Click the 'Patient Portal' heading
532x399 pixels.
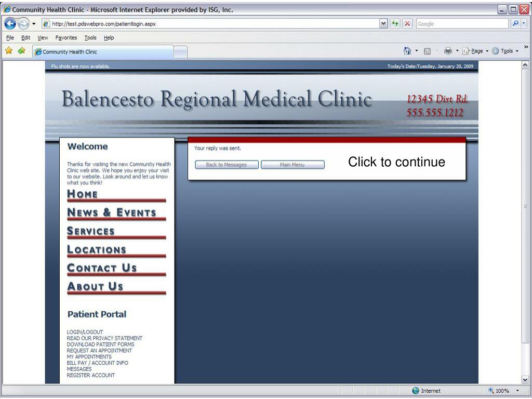point(97,314)
